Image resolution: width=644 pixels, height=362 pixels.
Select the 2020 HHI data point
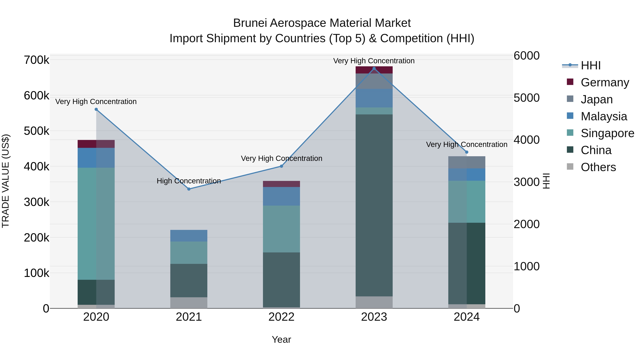(96, 109)
